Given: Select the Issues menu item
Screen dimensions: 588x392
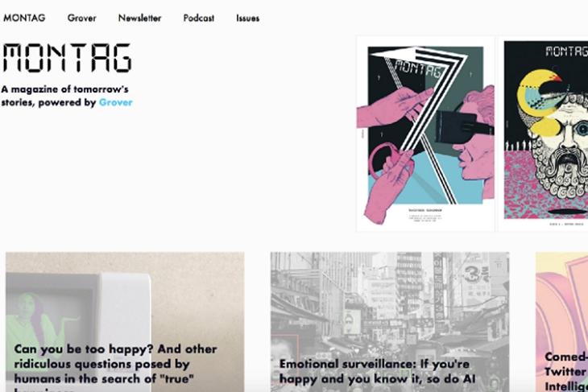Looking at the screenshot, I should (247, 18).
